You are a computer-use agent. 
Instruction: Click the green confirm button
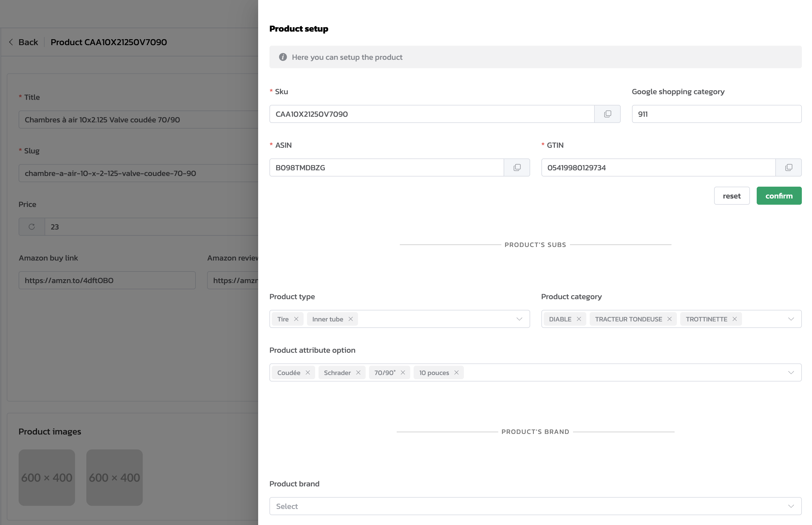[779, 196]
